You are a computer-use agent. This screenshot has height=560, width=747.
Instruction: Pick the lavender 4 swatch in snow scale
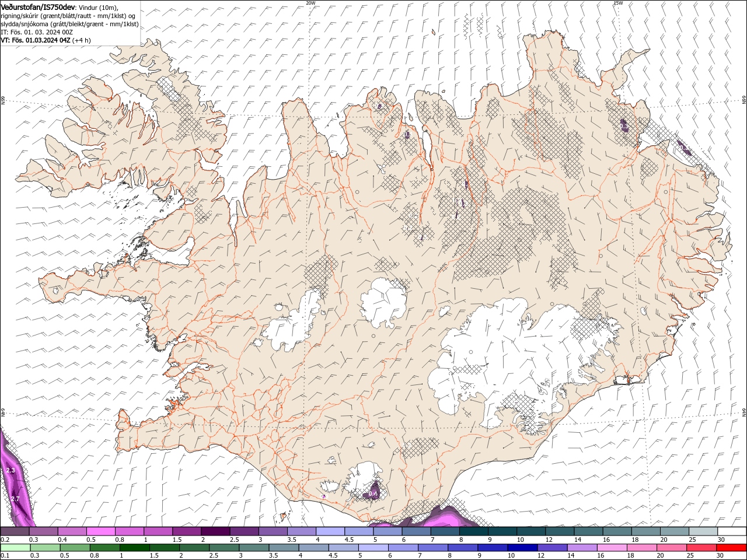coord(330,531)
